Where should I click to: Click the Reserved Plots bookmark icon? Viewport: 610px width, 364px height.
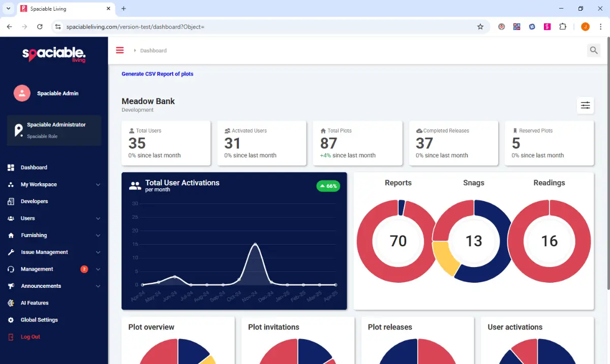515,130
